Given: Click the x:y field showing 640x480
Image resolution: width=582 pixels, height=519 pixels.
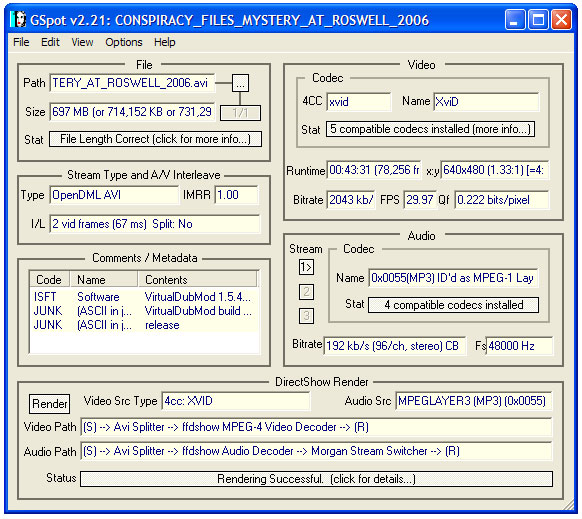Looking at the screenshot, I should click(x=494, y=170).
